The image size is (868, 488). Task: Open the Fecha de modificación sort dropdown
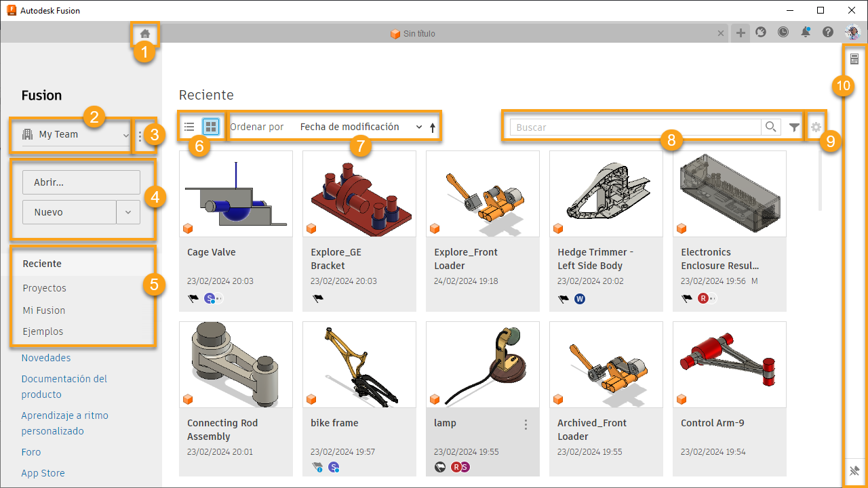click(x=361, y=127)
